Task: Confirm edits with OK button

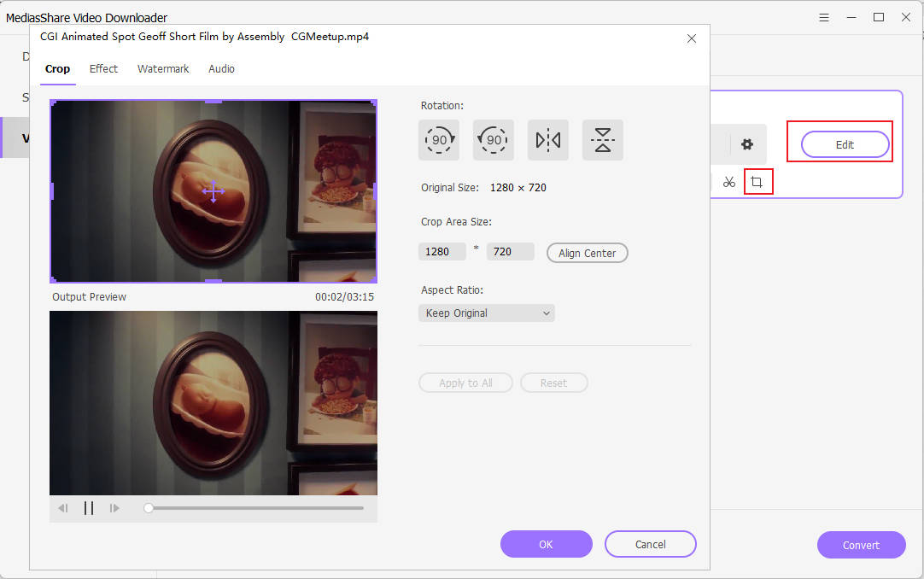Action: click(547, 544)
